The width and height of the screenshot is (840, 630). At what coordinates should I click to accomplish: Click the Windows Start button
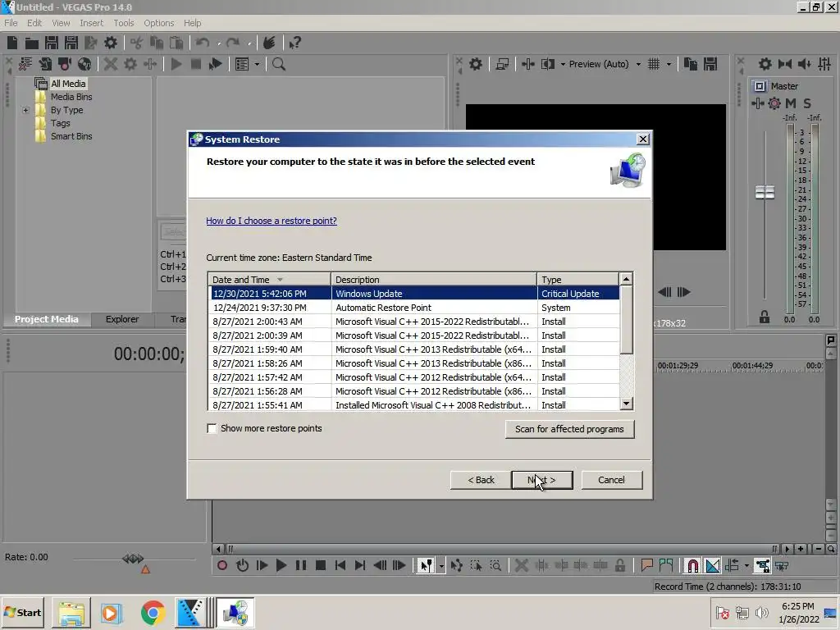22,612
